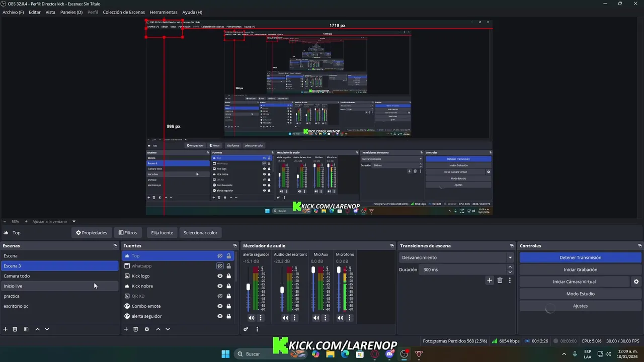
Task: Open advanced audio properties gear in mixer
Action: click(246, 329)
